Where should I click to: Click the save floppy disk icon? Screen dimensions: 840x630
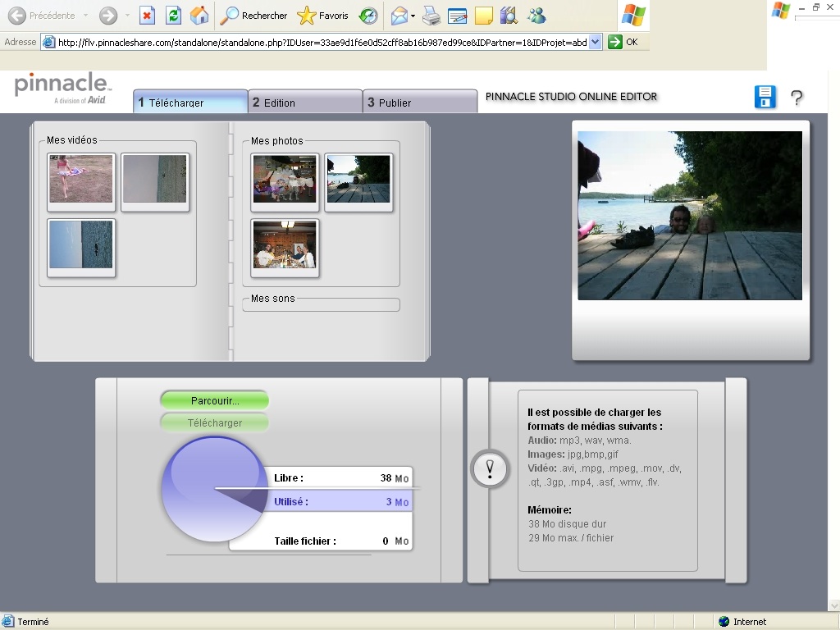[x=765, y=97]
